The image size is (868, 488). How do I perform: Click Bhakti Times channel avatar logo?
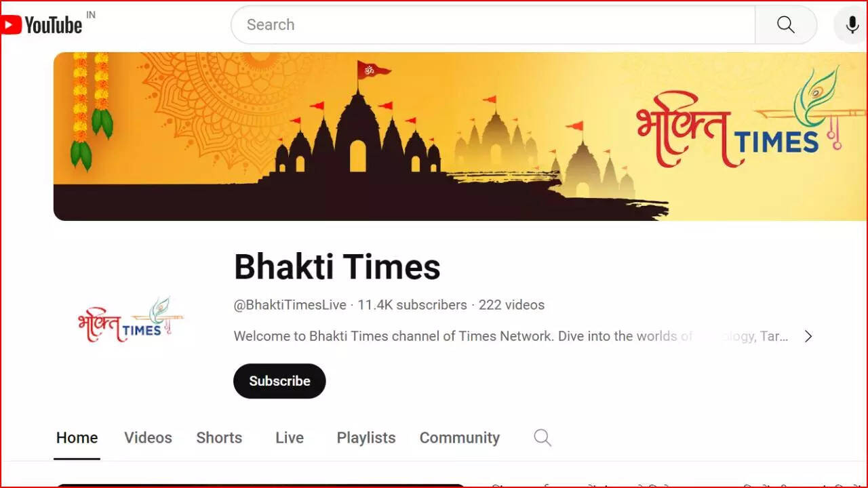point(130,319)
